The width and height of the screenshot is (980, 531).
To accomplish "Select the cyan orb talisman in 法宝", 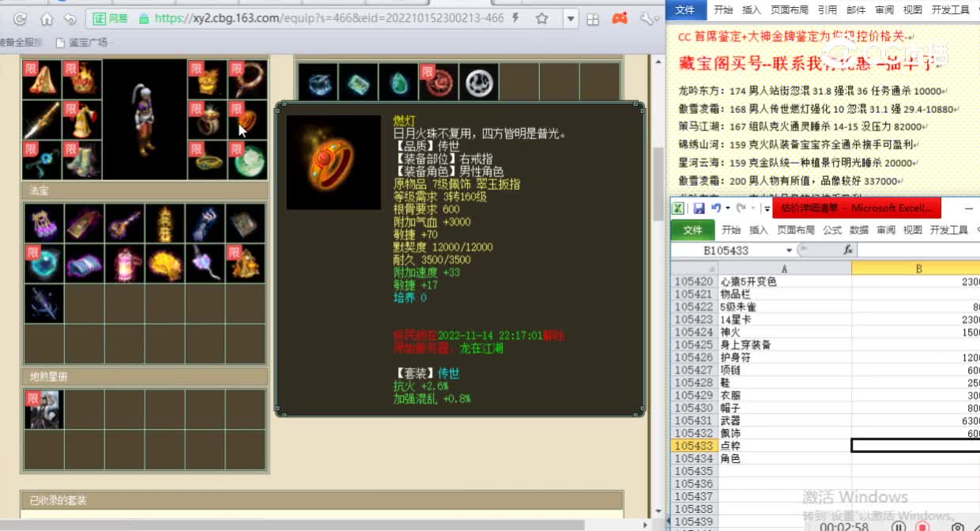I will pyautogui.click(x=44, y=263).
